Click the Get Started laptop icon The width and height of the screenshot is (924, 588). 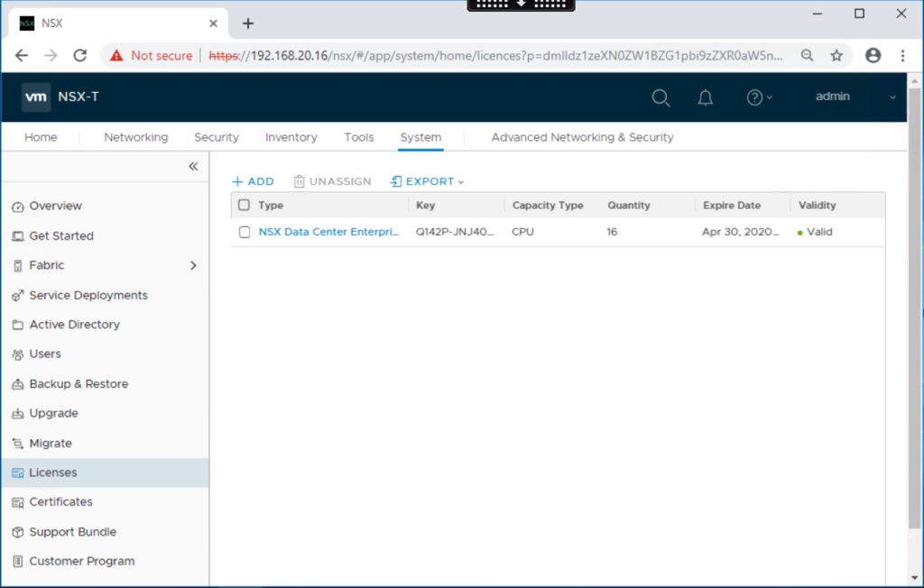click(x=18, y=236)
